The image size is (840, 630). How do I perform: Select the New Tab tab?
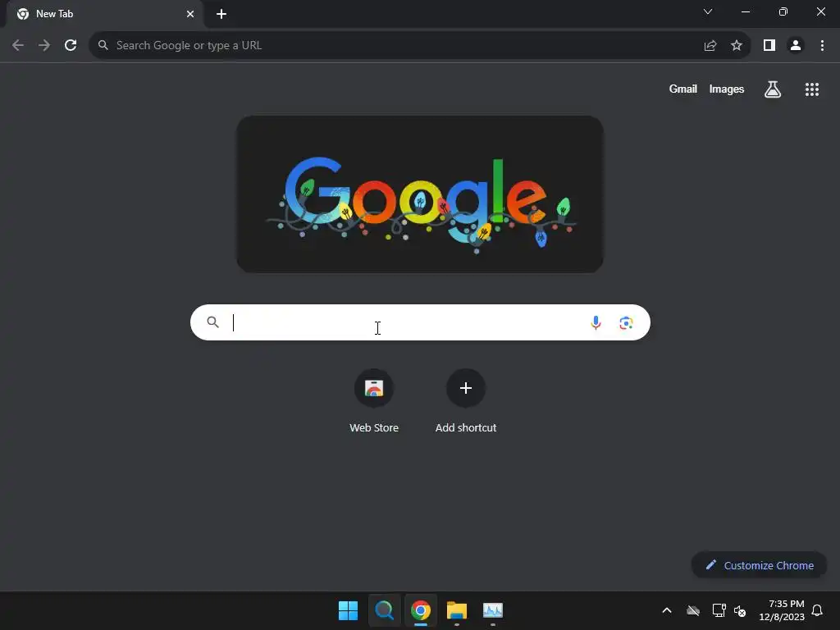coord(104,14)
